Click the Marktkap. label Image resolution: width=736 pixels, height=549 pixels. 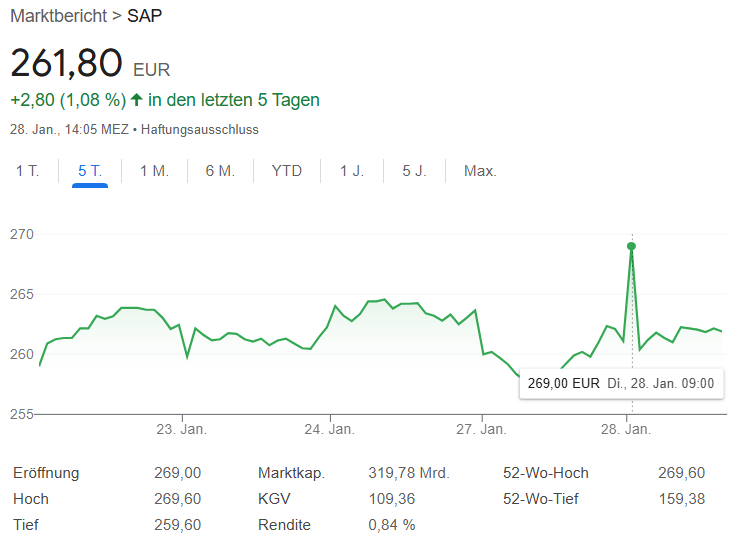coord(291,473)
